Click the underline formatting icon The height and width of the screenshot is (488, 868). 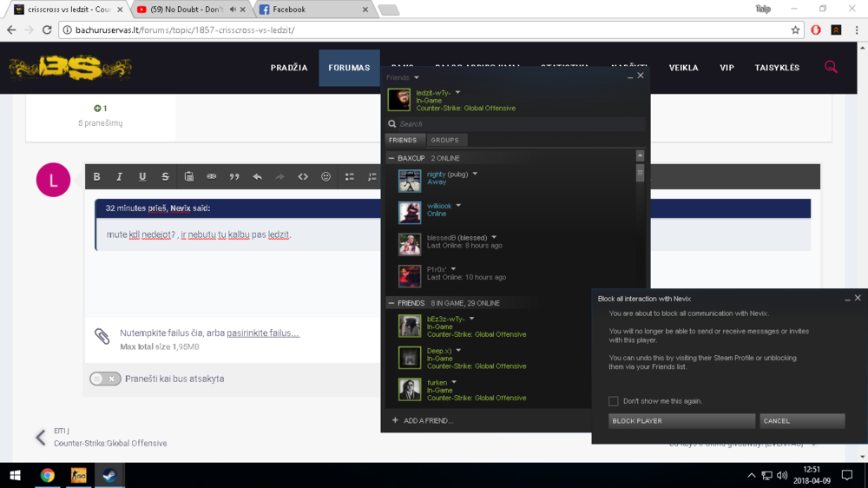click(142, 176)
